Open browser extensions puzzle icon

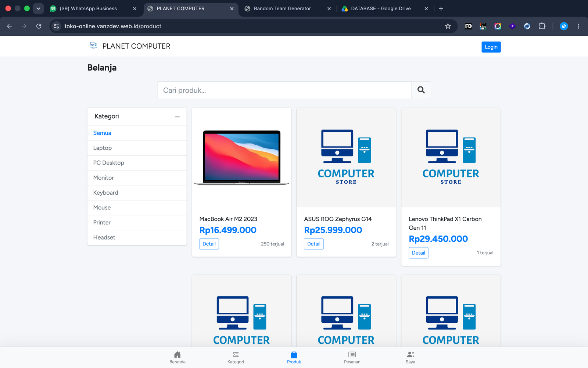[x=542, y=26]
